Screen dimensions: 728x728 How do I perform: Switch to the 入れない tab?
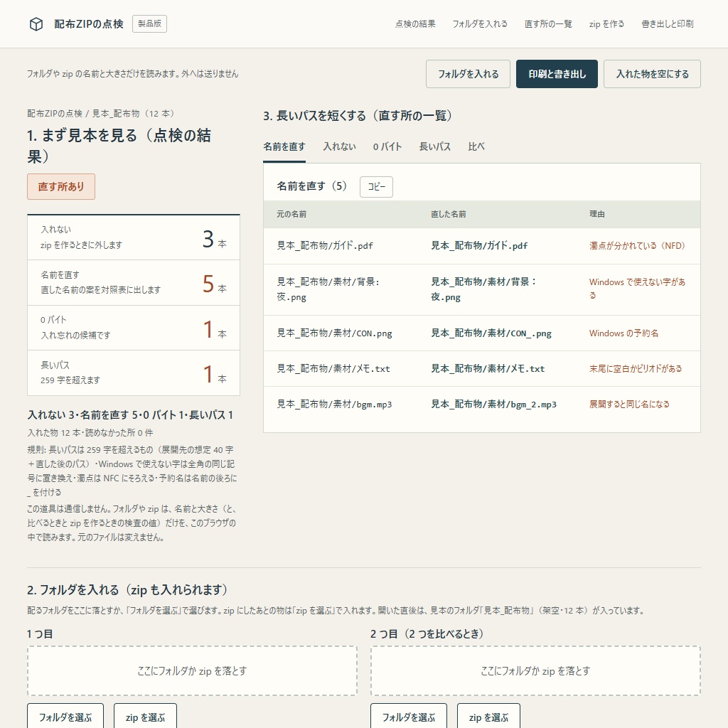point(339,146)
